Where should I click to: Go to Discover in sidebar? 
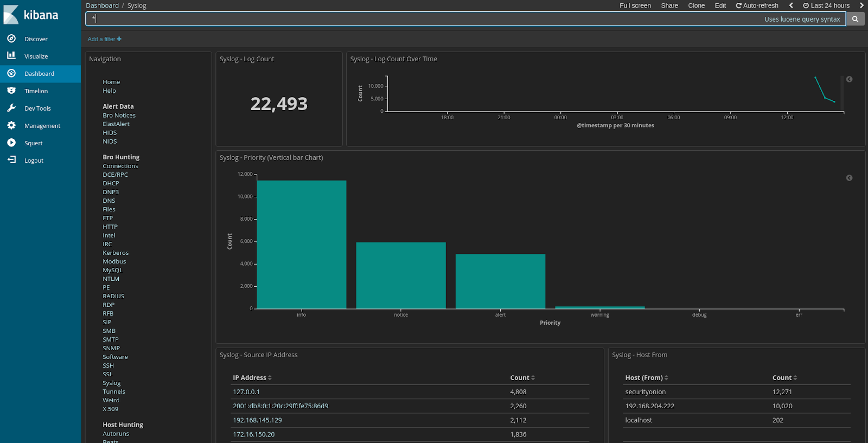36,39
